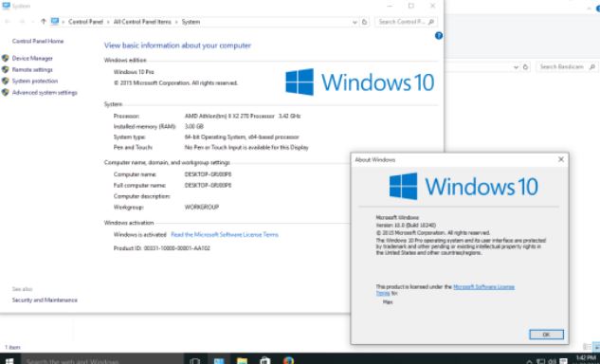Open Remote settings link

(32, 69)
